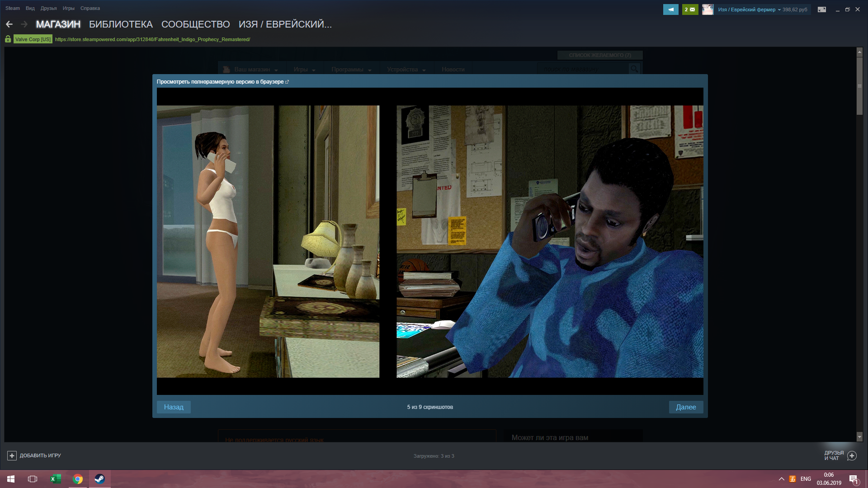Screen dimensions: 868x488
Task: Open the Steam menu
Action: pos(13,8)
